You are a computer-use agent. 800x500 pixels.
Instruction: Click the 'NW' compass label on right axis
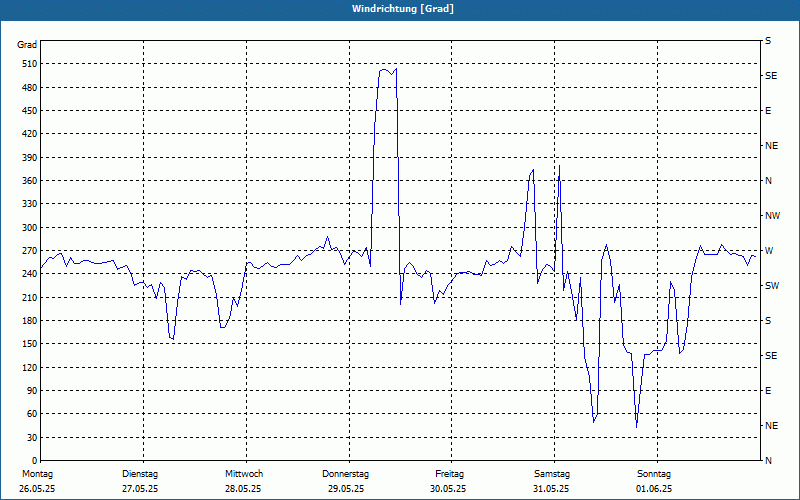pos(772,216)
